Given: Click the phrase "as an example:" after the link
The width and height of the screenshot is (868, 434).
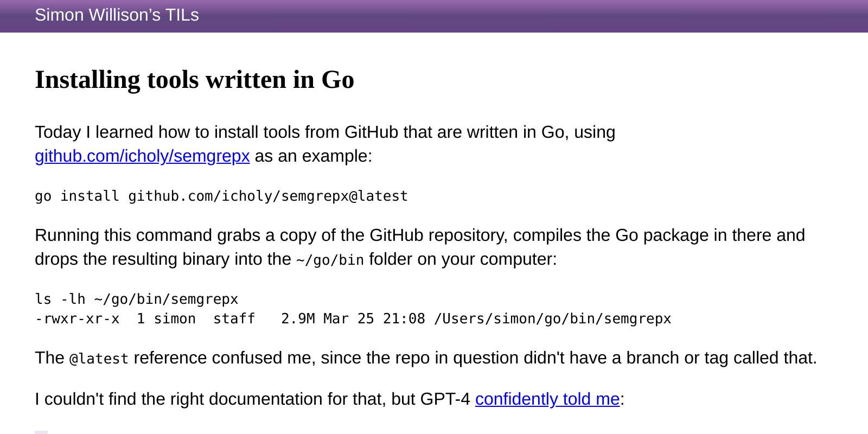Looking at the screenshot, I should click(x=314, y=156).
